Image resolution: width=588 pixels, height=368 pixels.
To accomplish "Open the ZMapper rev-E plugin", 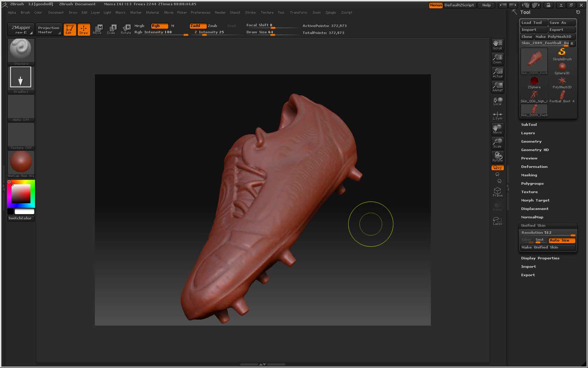I will (x=21, y=29).
